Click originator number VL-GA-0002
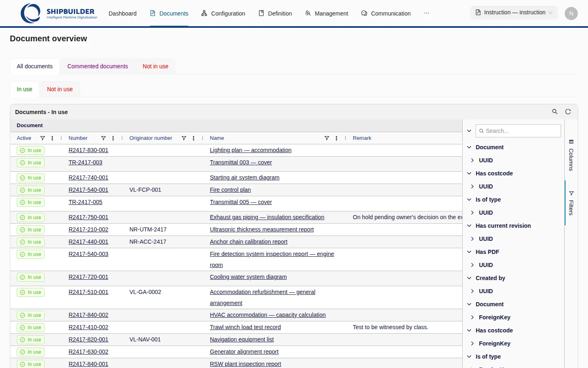 (x=145, y=292)
